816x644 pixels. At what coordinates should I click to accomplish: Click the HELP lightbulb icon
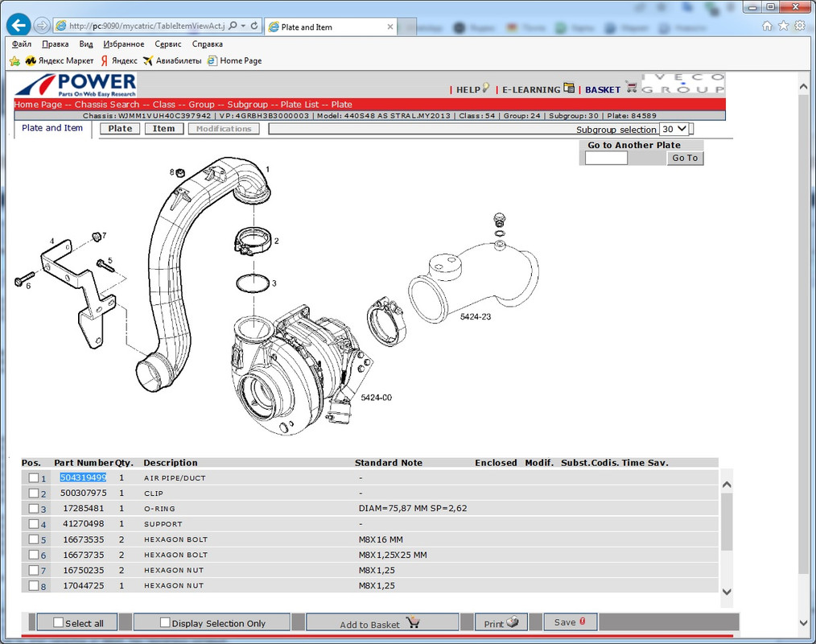485,88
